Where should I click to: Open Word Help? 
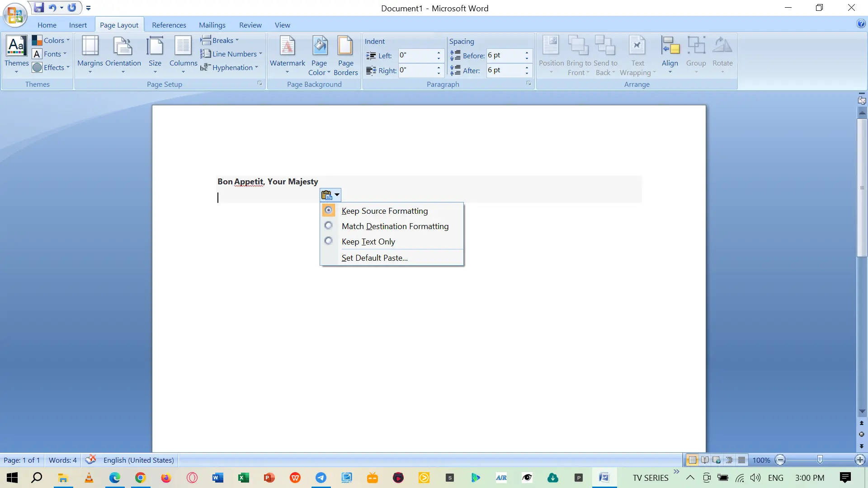pyautogui.click(x=861, y=24)
